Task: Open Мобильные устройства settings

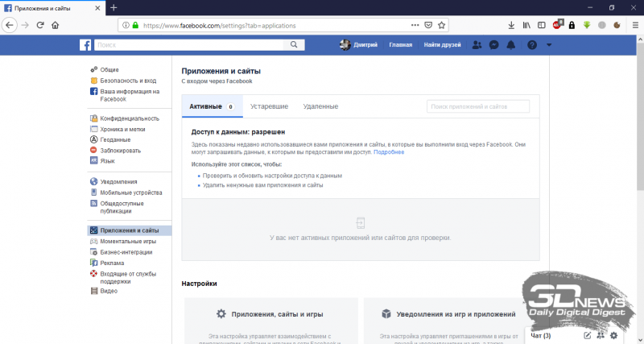Action: 130,193
